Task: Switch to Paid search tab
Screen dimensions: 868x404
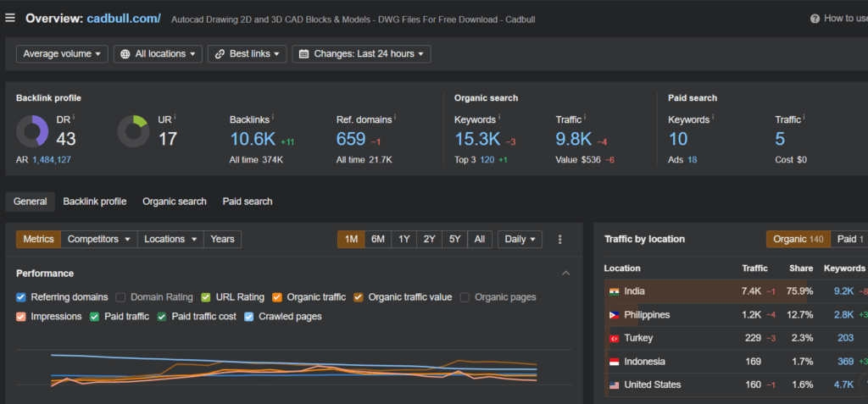Action: point(248,202)
